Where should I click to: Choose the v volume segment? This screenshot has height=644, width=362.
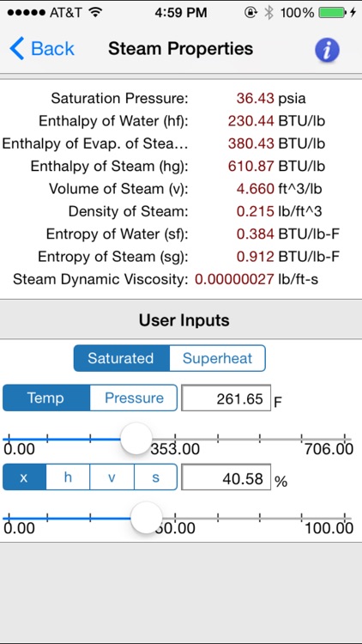pos(112,477)
